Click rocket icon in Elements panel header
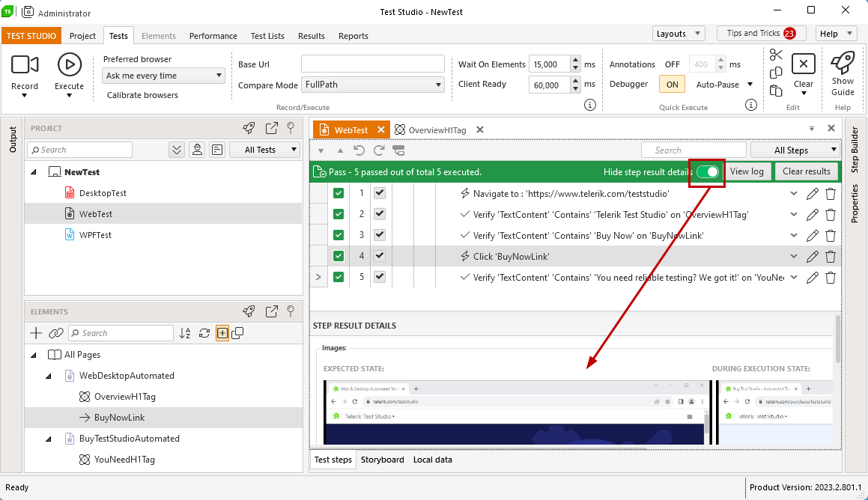This screenshot has width=868, height=500. 249,311
